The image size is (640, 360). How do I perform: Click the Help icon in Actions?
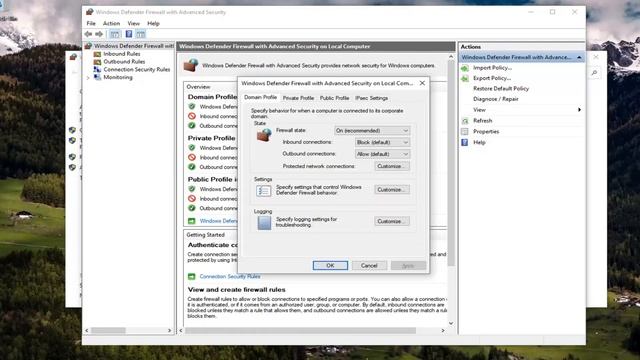tap(465, 142)
